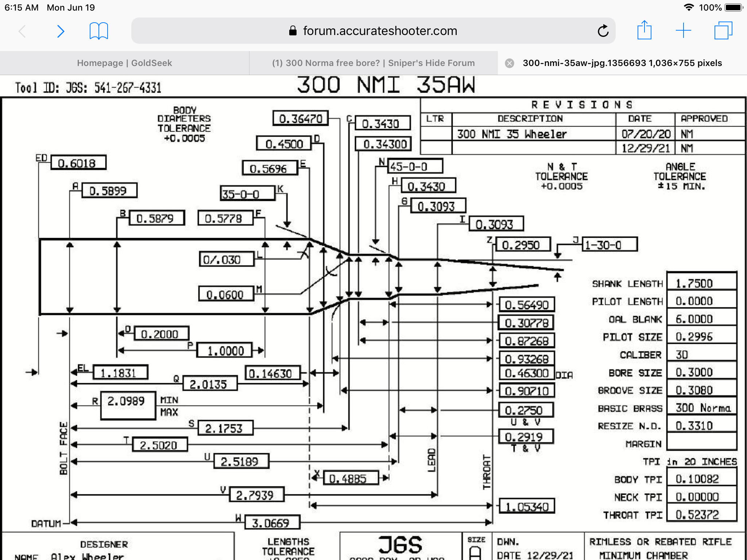The height and width of the screenshot is (560, 747).
Task: Tap the battery indicator in the status bar
Action: tap(734, 7)
